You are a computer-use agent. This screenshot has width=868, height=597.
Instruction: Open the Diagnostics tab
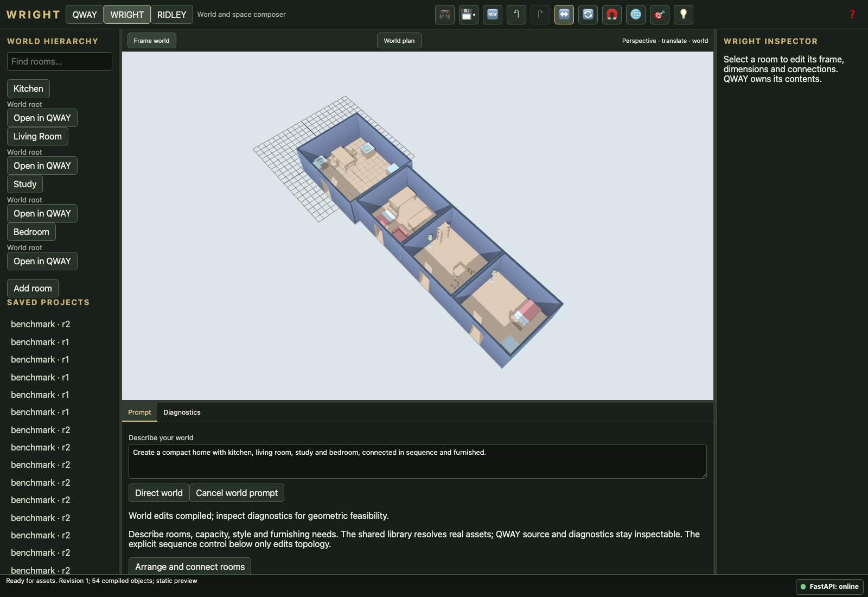[x=182, y=412]
